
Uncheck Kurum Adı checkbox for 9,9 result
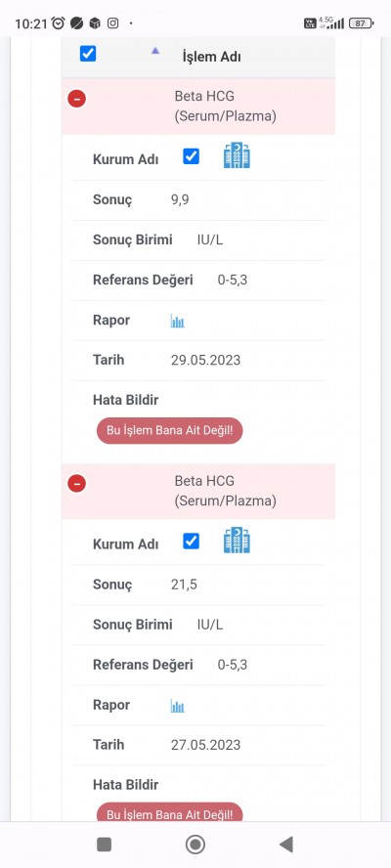pos(191,156)
